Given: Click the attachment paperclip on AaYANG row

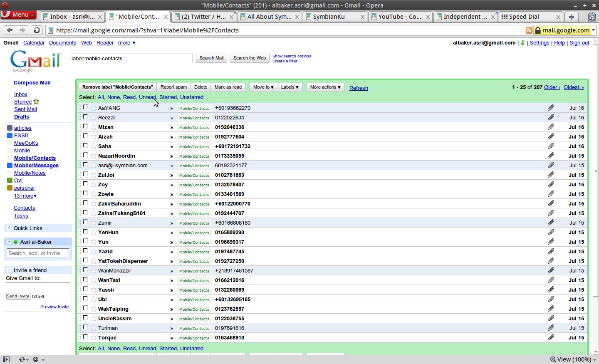Looking at the screenshot, I should click(551, 108).
